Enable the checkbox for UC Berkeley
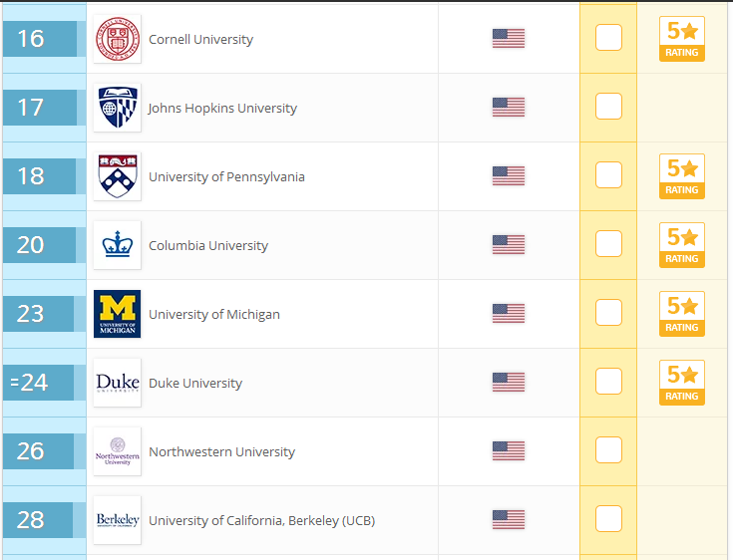Screen dimensions: 733x560 point(608,518)
